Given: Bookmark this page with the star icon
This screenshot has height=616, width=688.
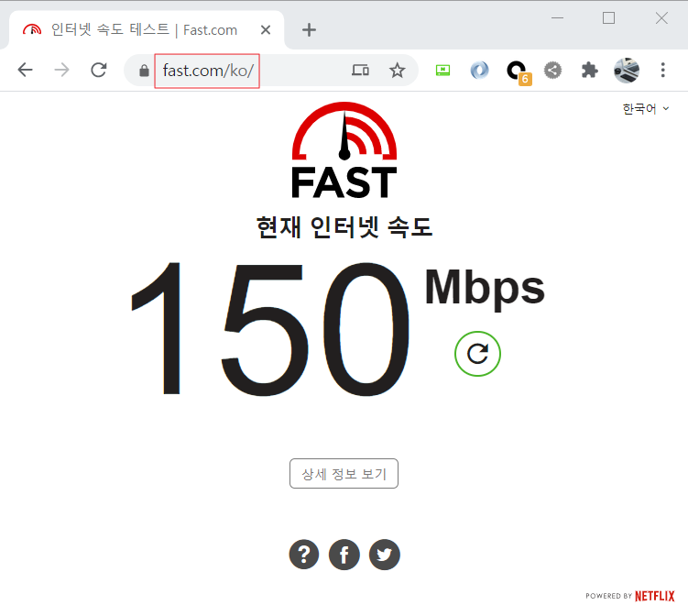Looking at the screenshot, I should click(397, 71).
